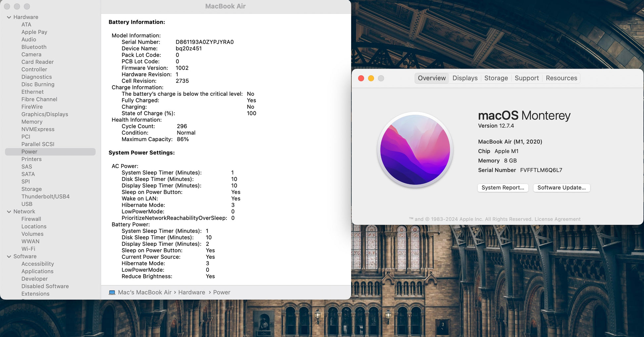The image size is (644, 337).
Task: Close the About This Mac window
Action: pyautogui.click(x=361, y=78)
